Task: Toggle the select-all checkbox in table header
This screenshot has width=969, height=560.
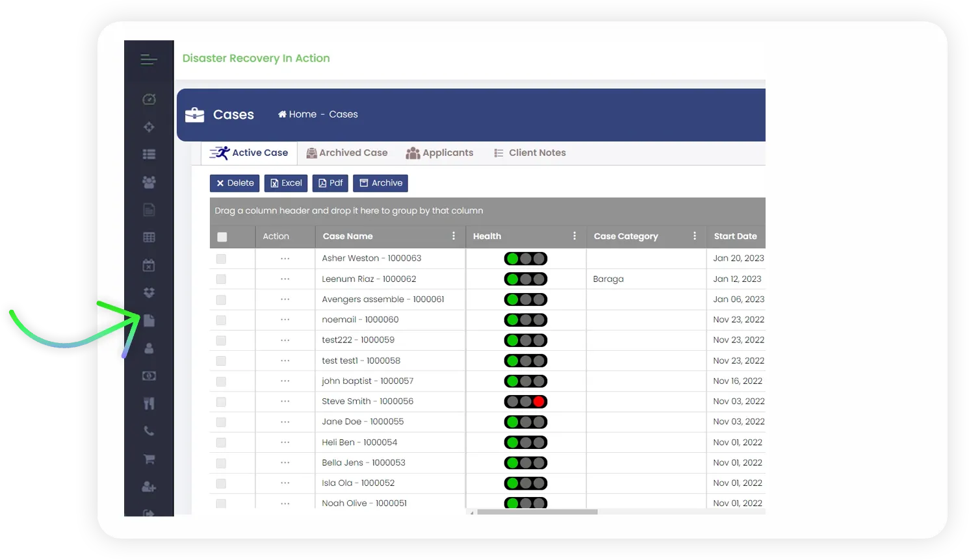Action: (222, 237)
